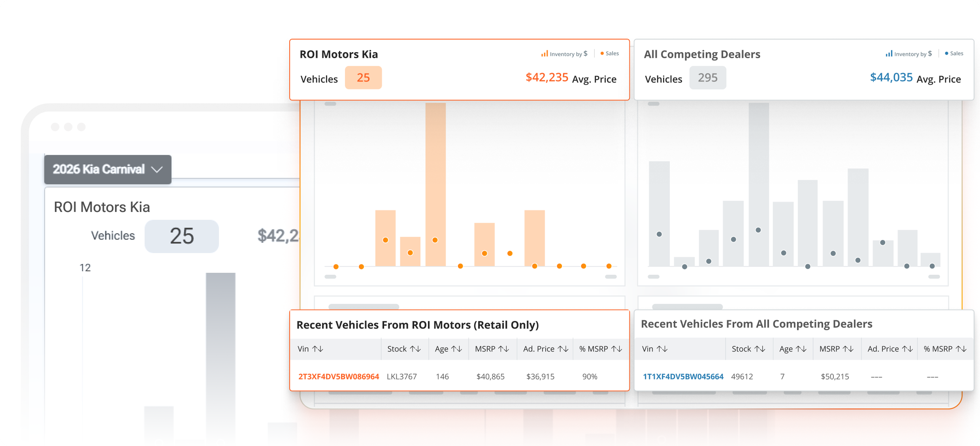Select stock number LKL3767 cell
980x446 pixels.
[x=402, y=376]
